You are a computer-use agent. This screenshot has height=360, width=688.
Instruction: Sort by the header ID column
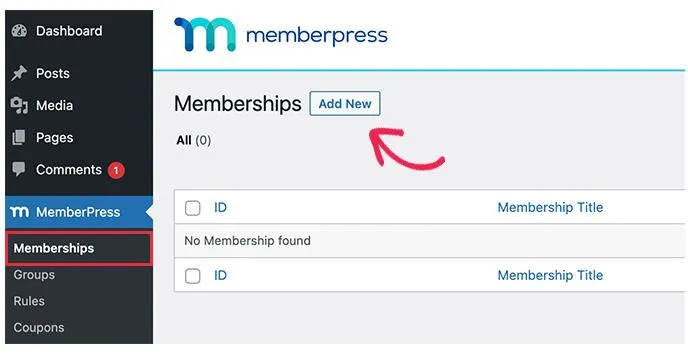(x=220, y=207)
